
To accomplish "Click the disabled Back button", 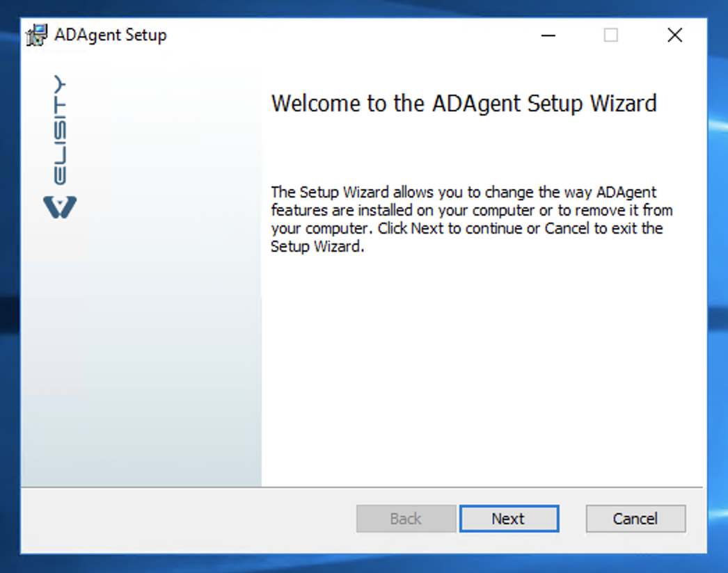I will point(406,518).
